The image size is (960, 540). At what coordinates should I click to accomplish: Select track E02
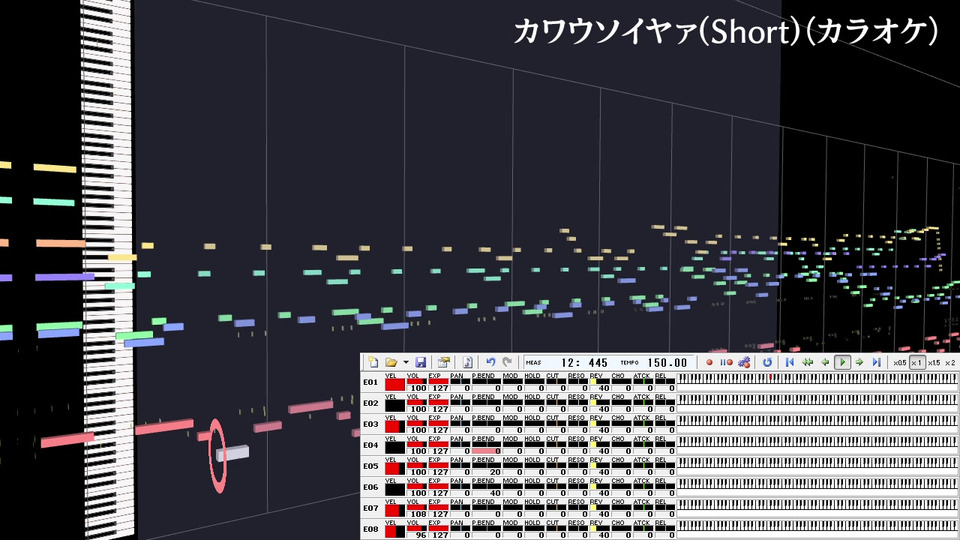point(371,403)
